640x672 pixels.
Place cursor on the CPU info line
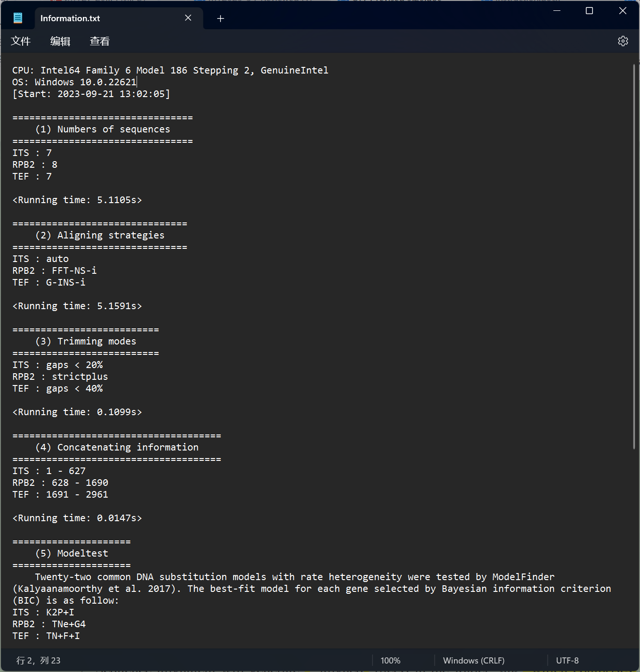(170, 70)
